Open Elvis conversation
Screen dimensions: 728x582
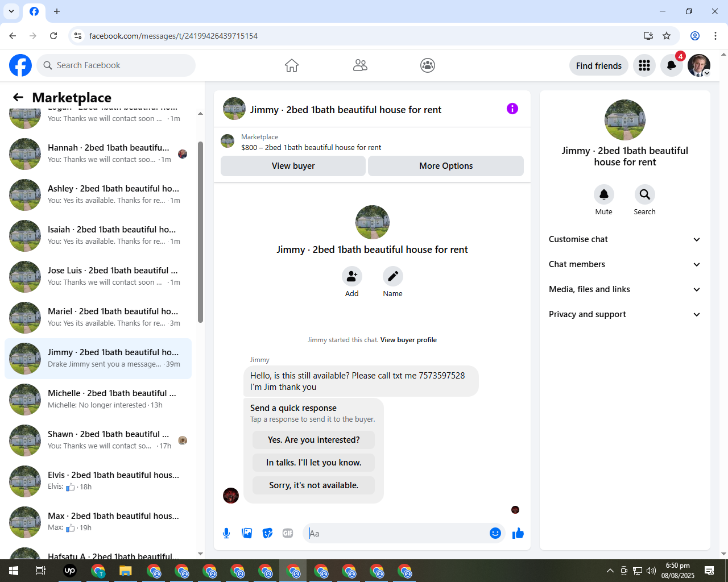pos(98,481)
